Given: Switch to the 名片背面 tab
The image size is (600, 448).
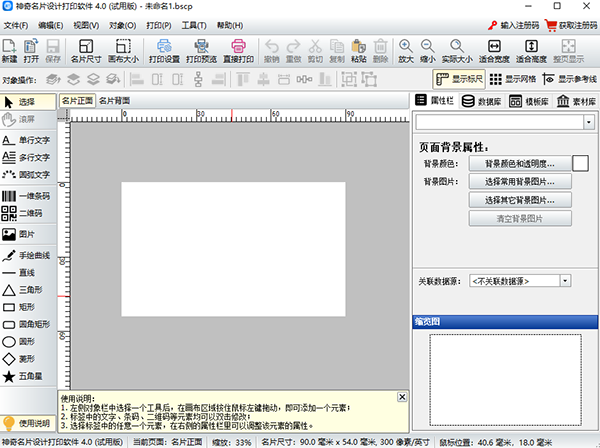Looking at the screenshot, I should tap(115, 101).
